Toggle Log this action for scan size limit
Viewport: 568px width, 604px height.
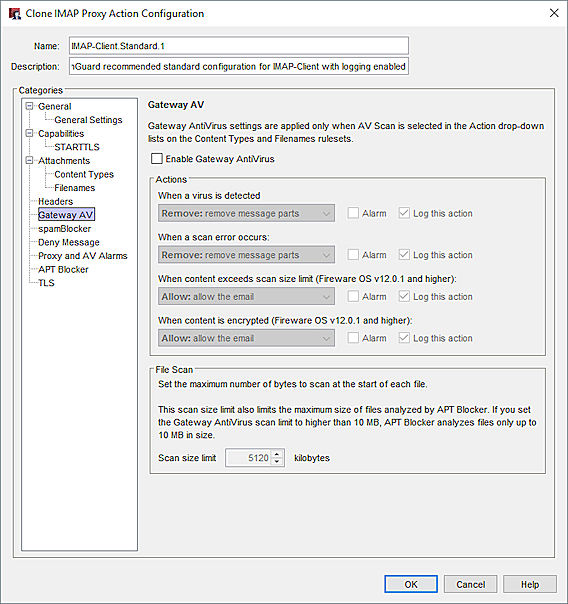point(404,296)
